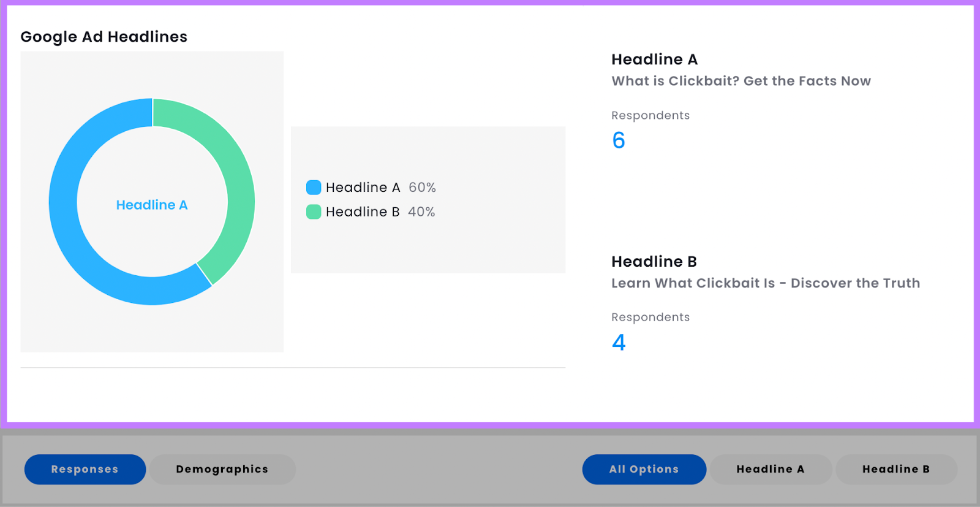The height and width of the screenshot is (507, 980).
Task: Click the bold Headline B heading above 'Learn What Clickbait Is'
Action: (654, 262)
